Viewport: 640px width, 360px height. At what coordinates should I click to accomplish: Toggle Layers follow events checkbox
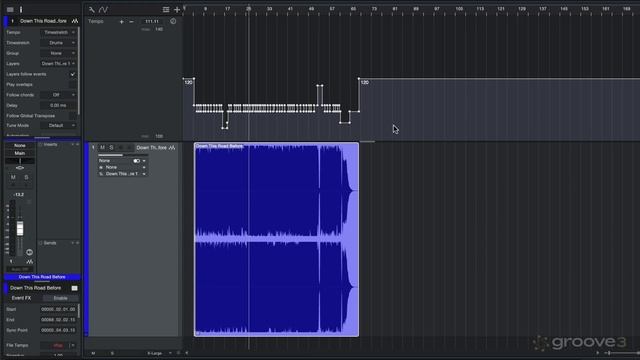73,74
